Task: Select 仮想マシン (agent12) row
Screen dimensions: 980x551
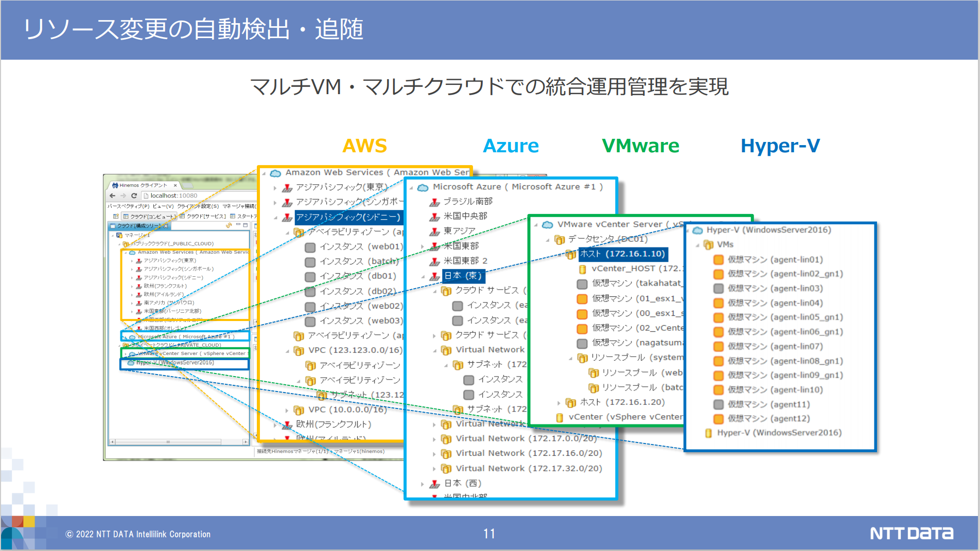Action: (768, 418)
